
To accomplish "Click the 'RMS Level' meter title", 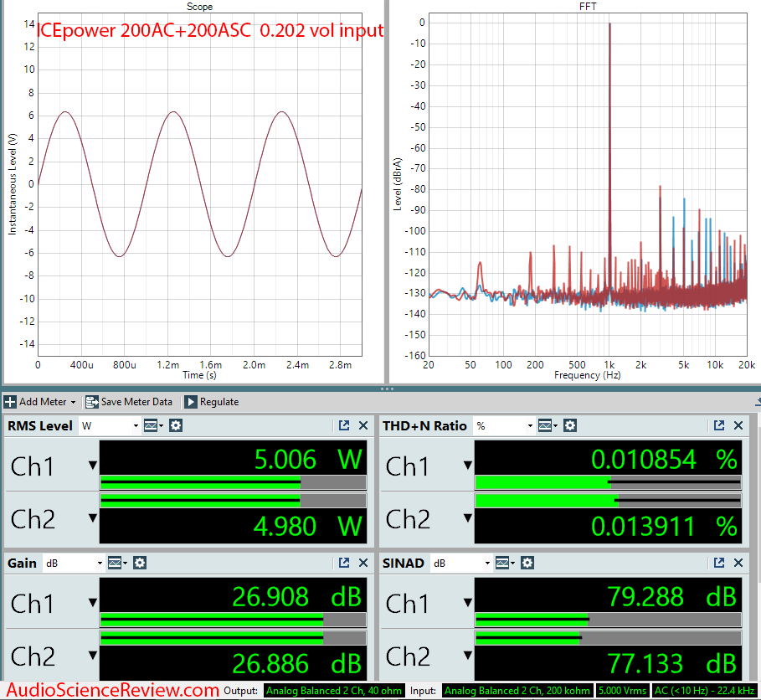I will (x=40, y=425).
